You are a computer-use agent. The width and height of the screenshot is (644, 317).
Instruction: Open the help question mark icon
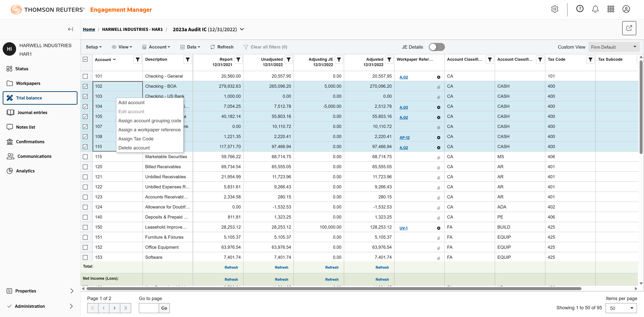tap(580, 9)
